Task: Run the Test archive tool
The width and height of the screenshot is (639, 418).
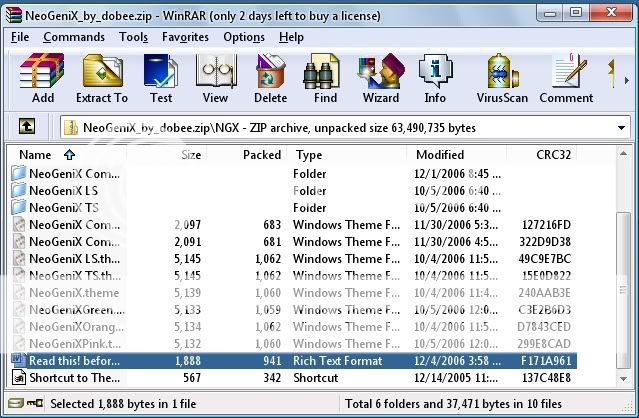Action: click(x=161, y=78)
